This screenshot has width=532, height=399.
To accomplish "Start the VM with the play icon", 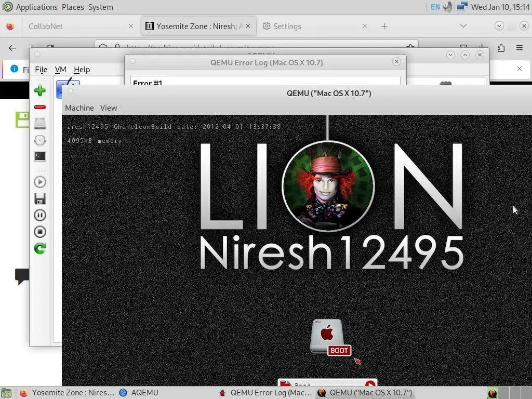I will (39, 182).
